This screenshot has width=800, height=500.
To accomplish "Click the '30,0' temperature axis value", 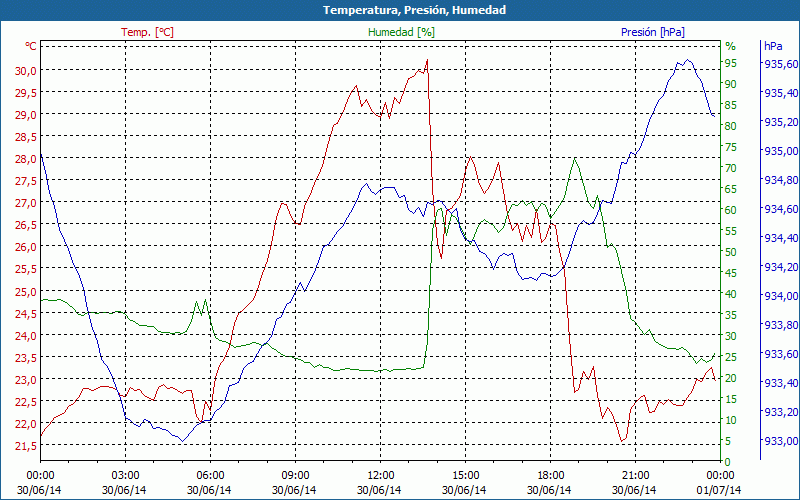I will (x=25, y=70).
